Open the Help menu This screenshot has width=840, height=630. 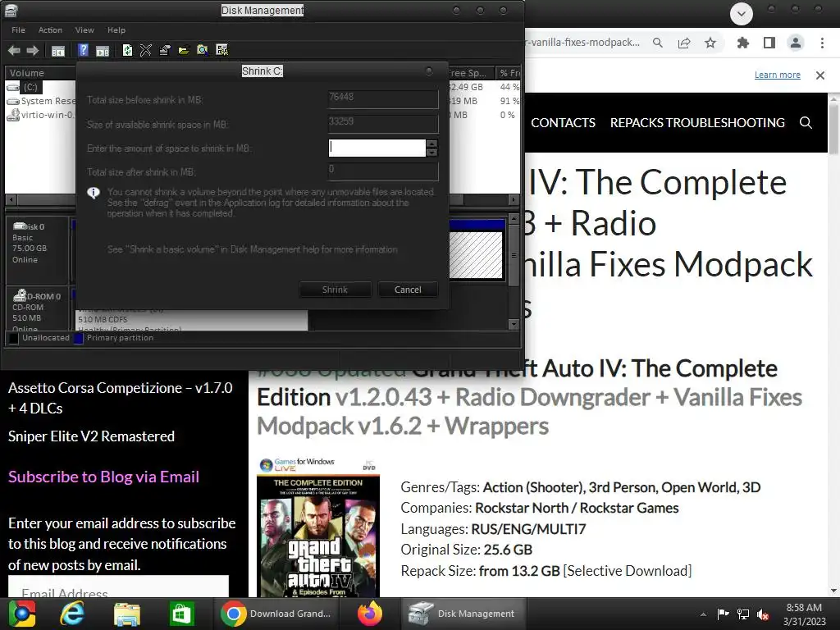coord(116,30)
